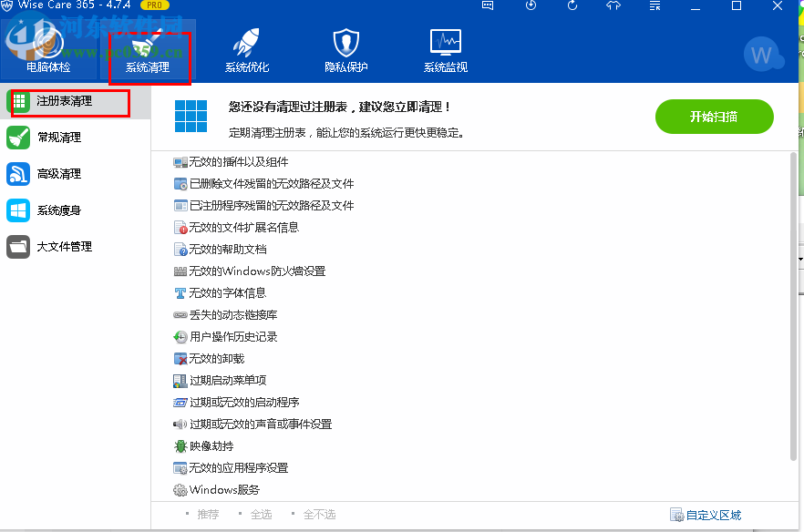
Task: Click the update check icon in the titlebar
Action: tap(573, 6)
